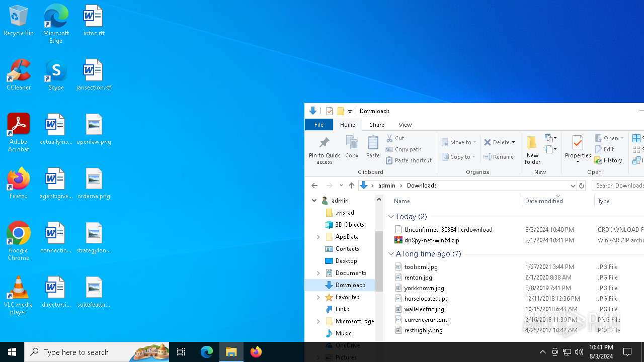Select openlaw.png desktop file
This screenshot has width=644, height=362.
94,129
